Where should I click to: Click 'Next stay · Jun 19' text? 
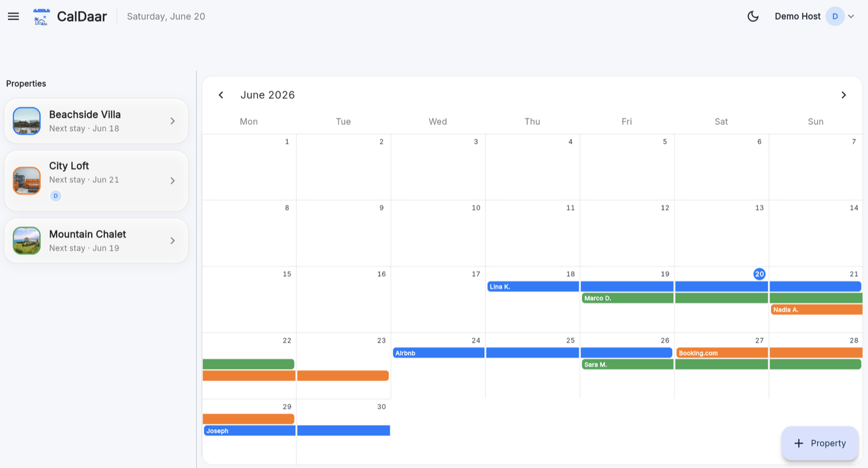click(84, 248)
